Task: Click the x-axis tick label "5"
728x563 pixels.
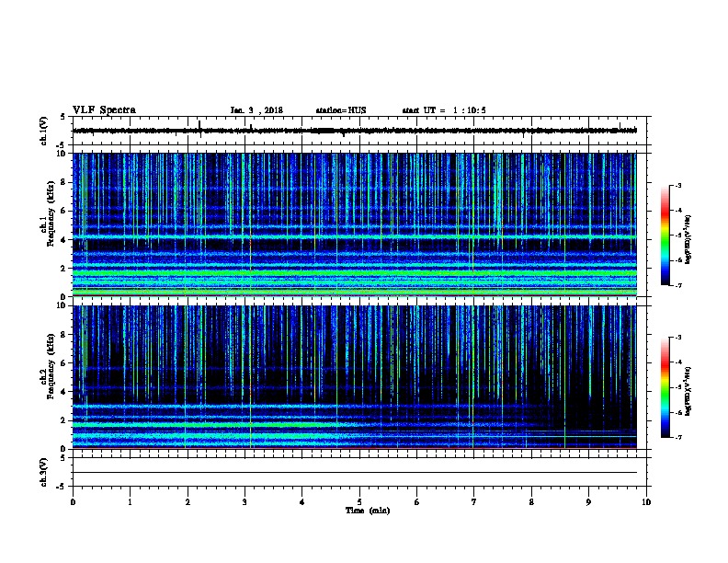Action: click(x=359, y=502)
